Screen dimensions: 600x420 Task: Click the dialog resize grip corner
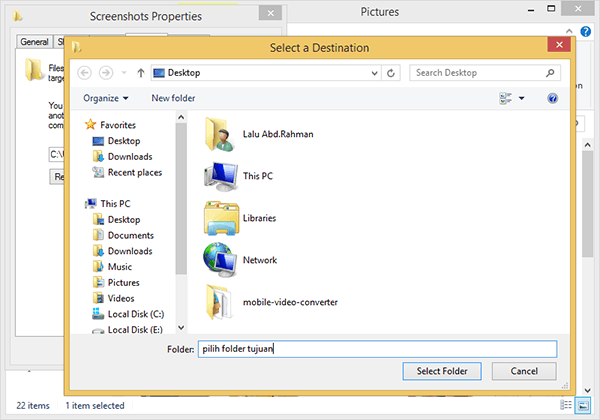point(564,386)
